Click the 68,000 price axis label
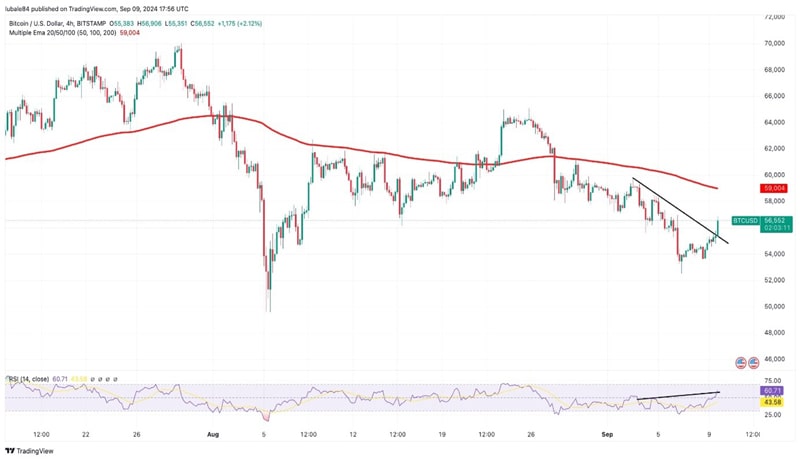This screenshot has width=800, height=460. 774,69
